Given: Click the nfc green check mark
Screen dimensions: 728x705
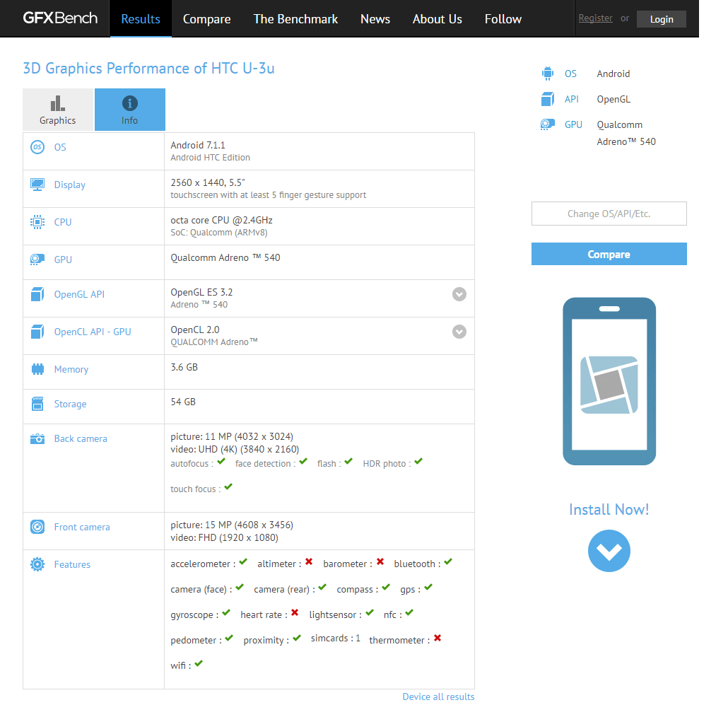Looking at the screenshot, I should pos(409,612).
